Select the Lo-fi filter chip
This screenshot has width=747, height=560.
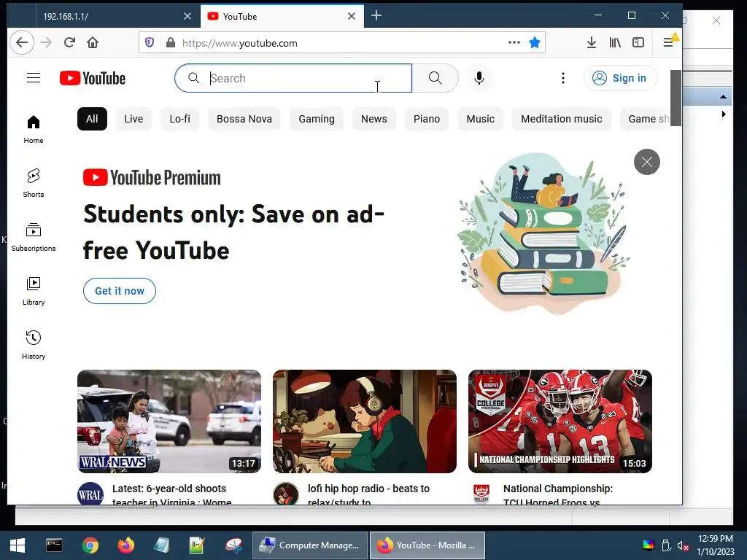click(x=179, y=119)
